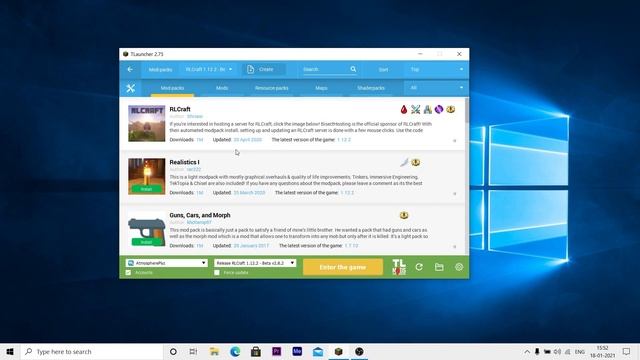Open the Guns, Cars, and Morph title

200,215
